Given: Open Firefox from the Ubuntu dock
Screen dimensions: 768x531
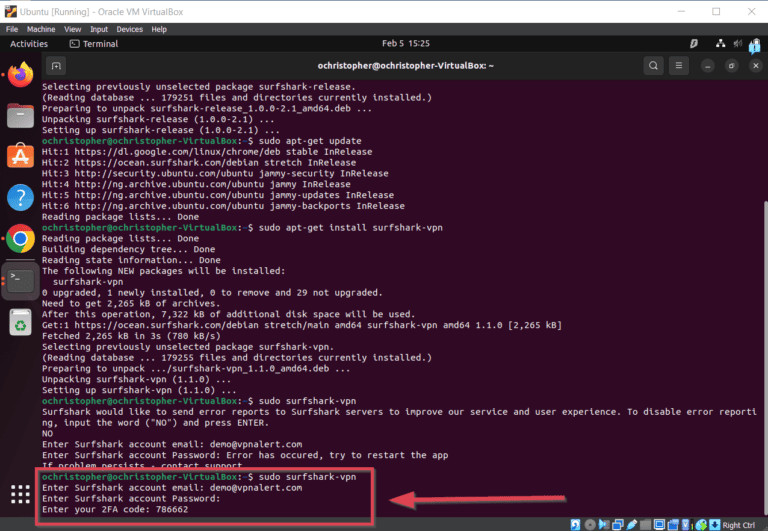Looking at the screenshot, I should click(x=20, y=75).
